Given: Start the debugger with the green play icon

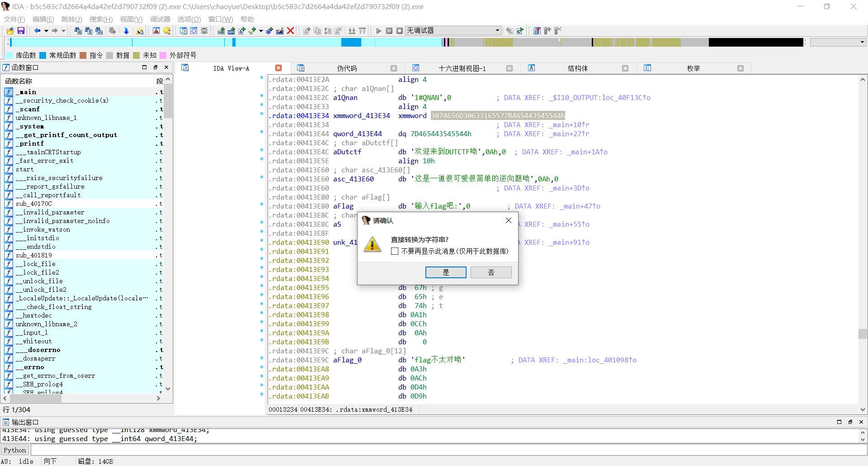Looking at the screenshot, I should (x=379, y=30).
